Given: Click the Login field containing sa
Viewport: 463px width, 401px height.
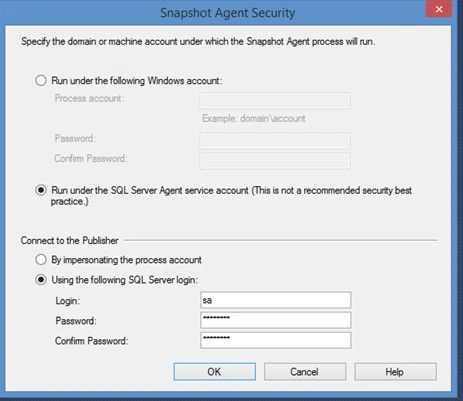Looking at the screenshot, I should [x=275, y=300].
